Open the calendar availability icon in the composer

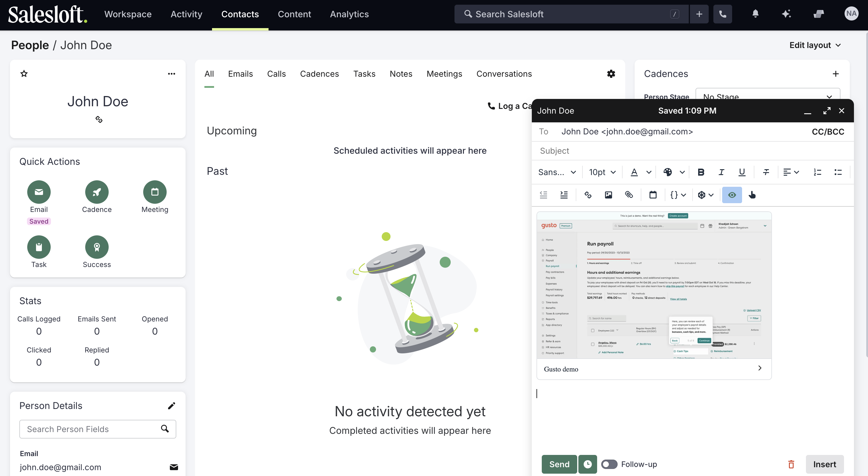point(653,195)
